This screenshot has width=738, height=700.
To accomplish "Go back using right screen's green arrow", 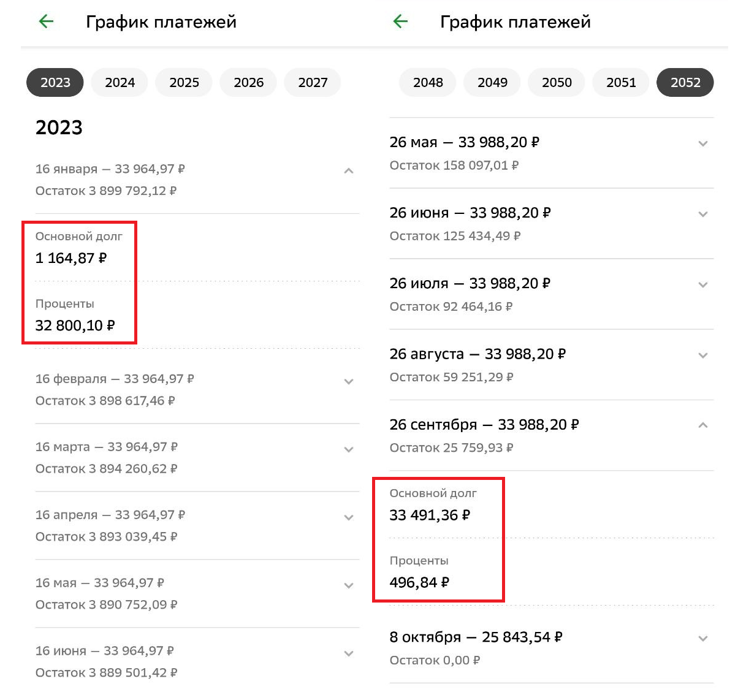I will (x=400, y=22).
